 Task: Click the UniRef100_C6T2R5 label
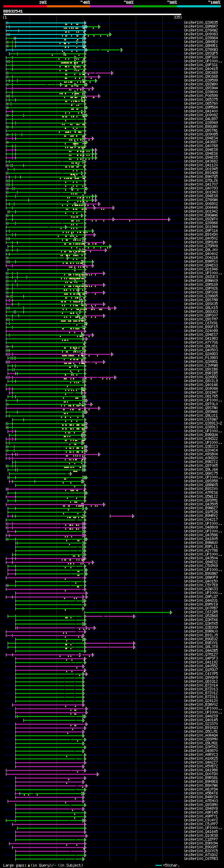201,612
